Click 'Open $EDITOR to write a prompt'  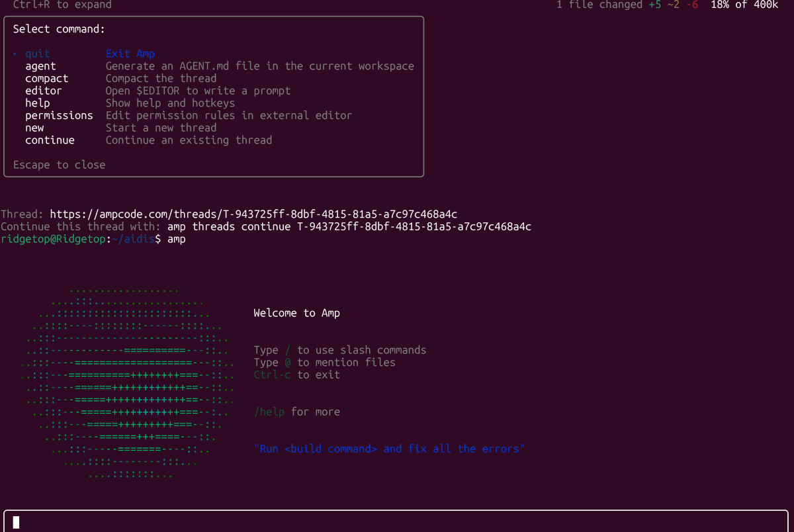click(198, 91)
